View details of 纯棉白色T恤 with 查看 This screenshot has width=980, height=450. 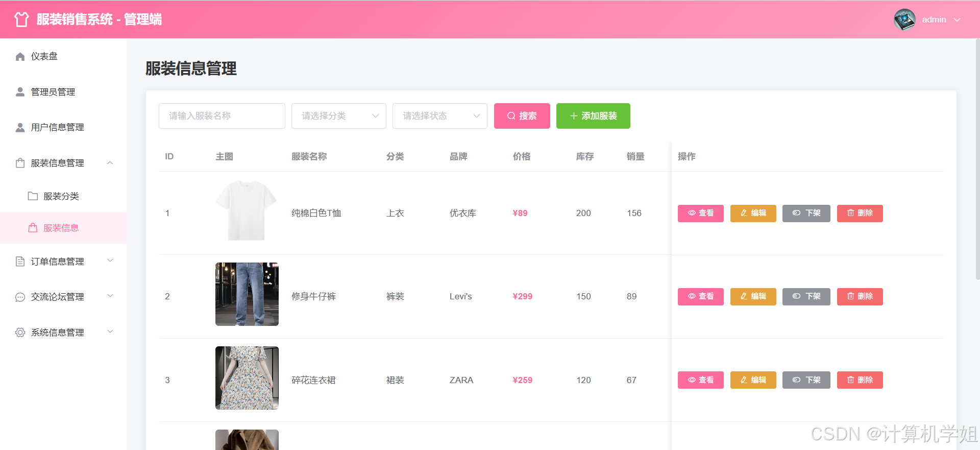[701, 213]
